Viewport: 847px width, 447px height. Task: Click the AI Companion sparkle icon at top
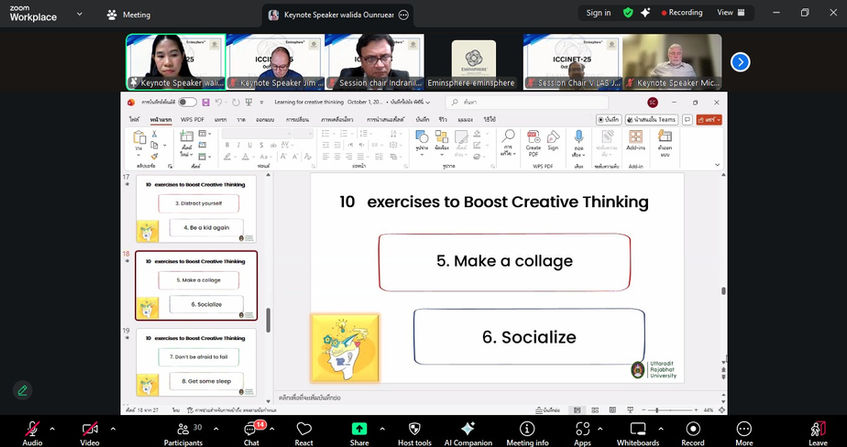tap(646, 13)
